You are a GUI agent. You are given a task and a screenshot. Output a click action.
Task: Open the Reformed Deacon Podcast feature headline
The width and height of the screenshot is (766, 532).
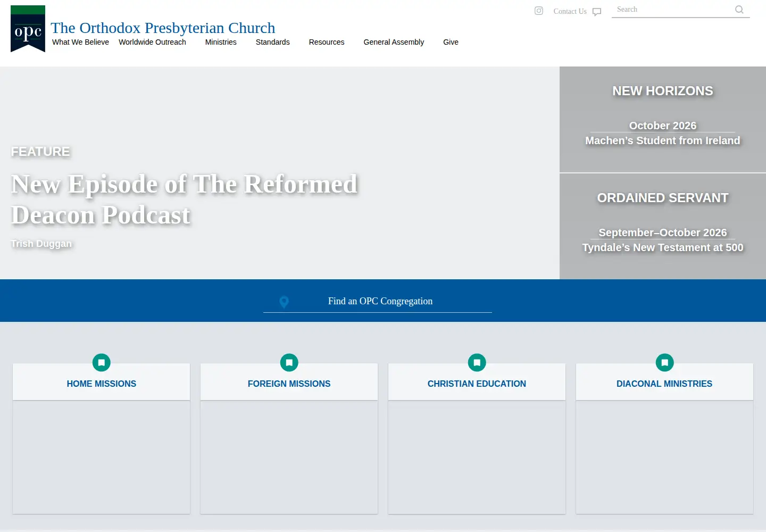coord(184,199)
